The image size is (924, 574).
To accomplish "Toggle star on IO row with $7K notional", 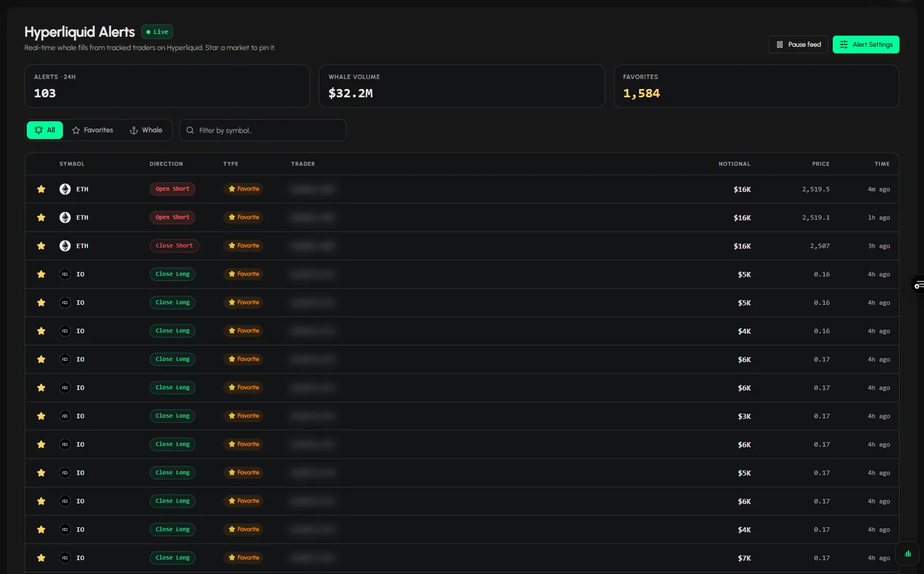I will (41, 558).
